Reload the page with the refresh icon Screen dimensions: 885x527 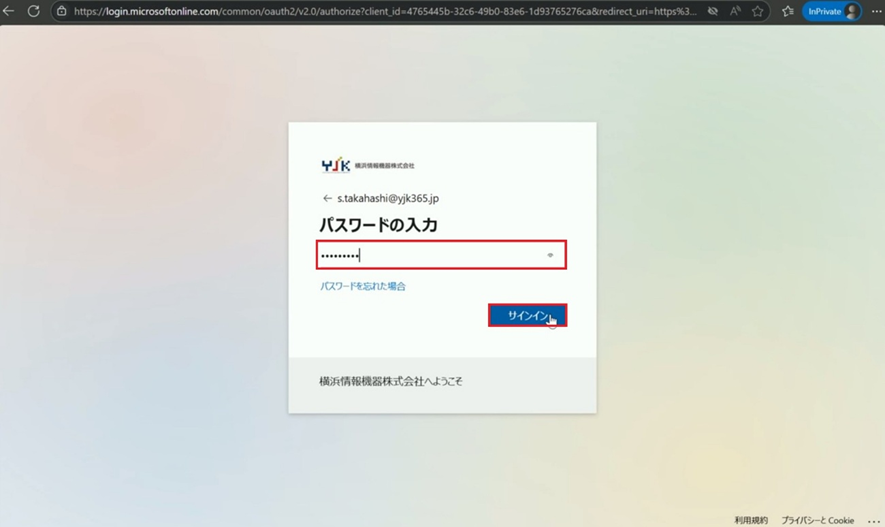(33, 11)
